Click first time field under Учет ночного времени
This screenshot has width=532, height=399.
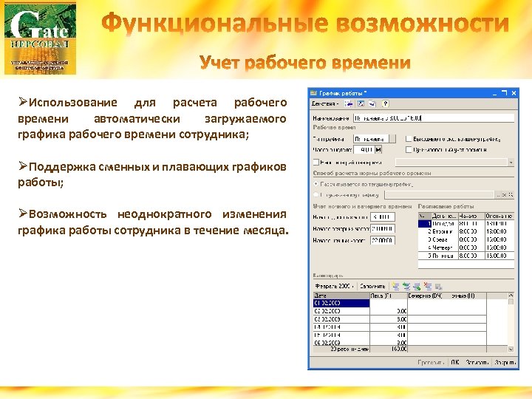[x=383, y=216]
